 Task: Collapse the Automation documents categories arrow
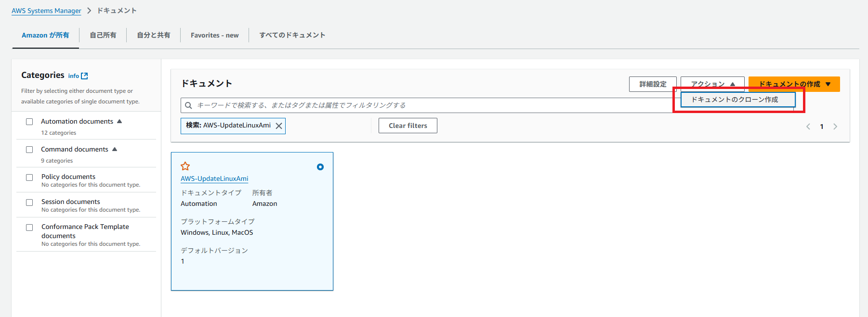[x=119, y=121]
